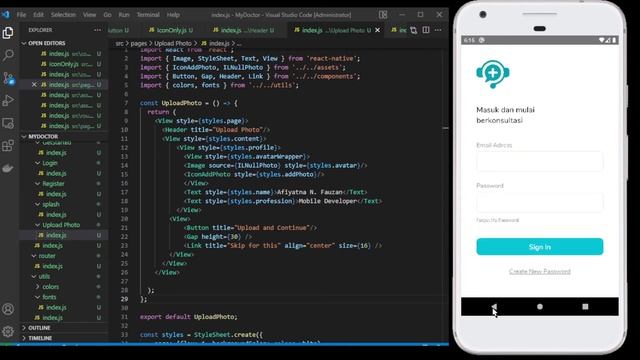Viewport: 640px width, 360px height.
Task: Tap the Sign In button
Action: pos(540,247)
